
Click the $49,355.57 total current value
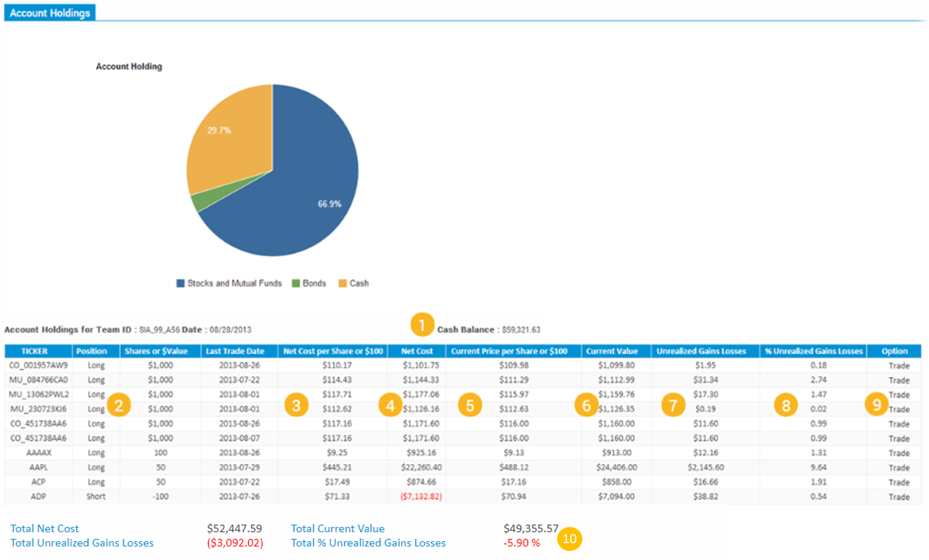[x=531, y=529]
